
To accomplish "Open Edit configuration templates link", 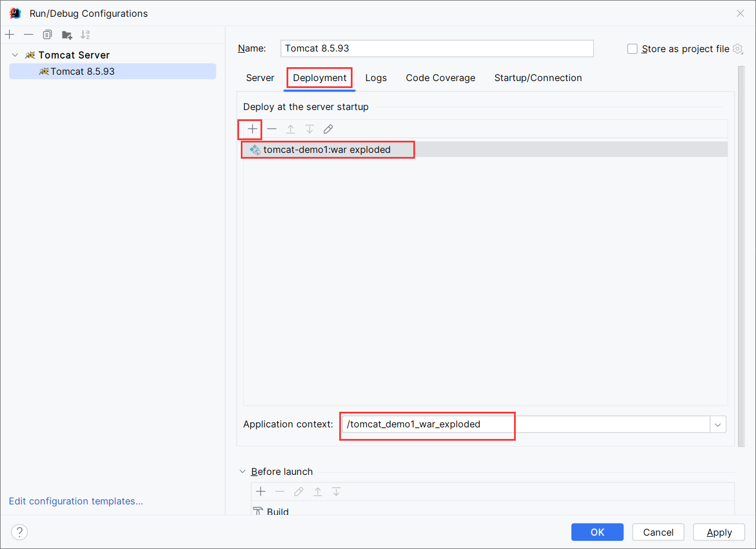I will click(x=76, y=501).
